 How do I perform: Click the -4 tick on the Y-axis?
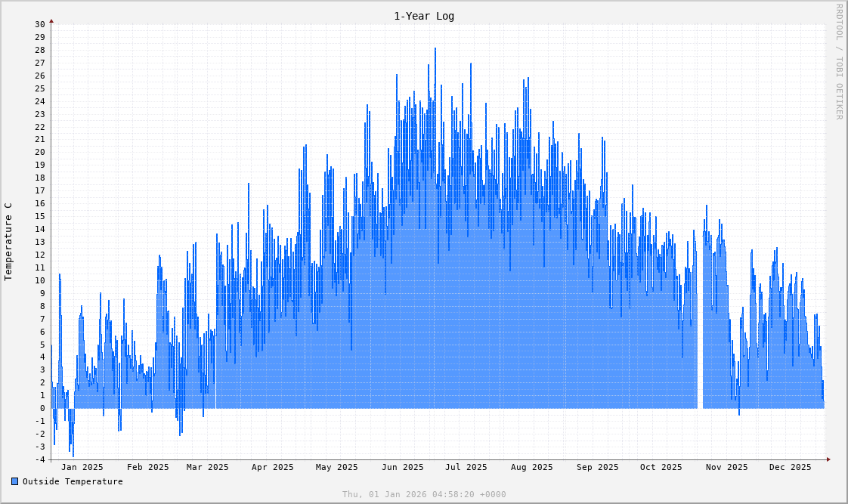point(39,459)
